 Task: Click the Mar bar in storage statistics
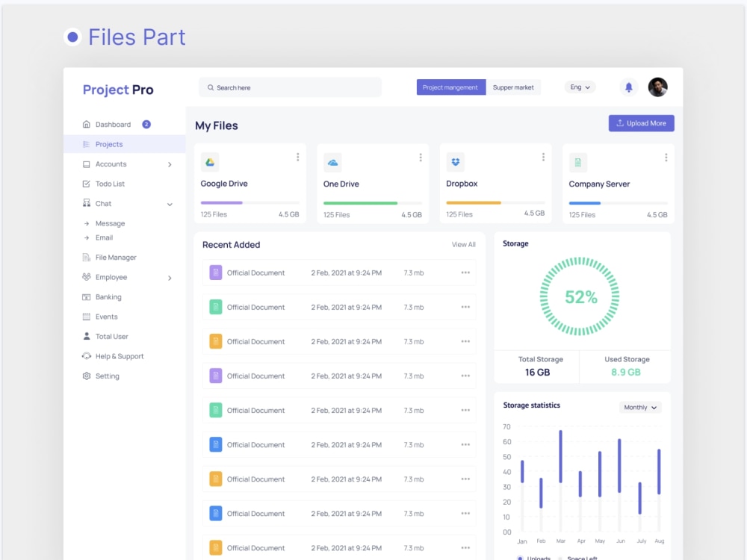(561, 456)
